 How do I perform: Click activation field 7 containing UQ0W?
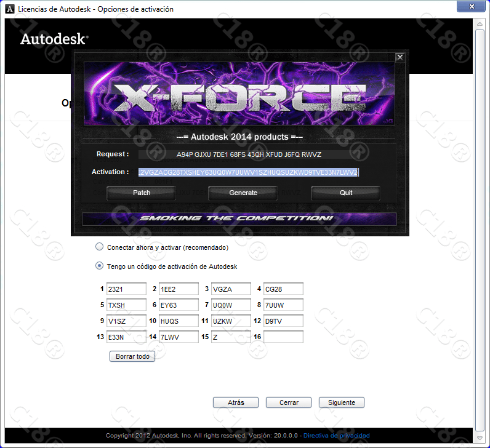point(231,305)
